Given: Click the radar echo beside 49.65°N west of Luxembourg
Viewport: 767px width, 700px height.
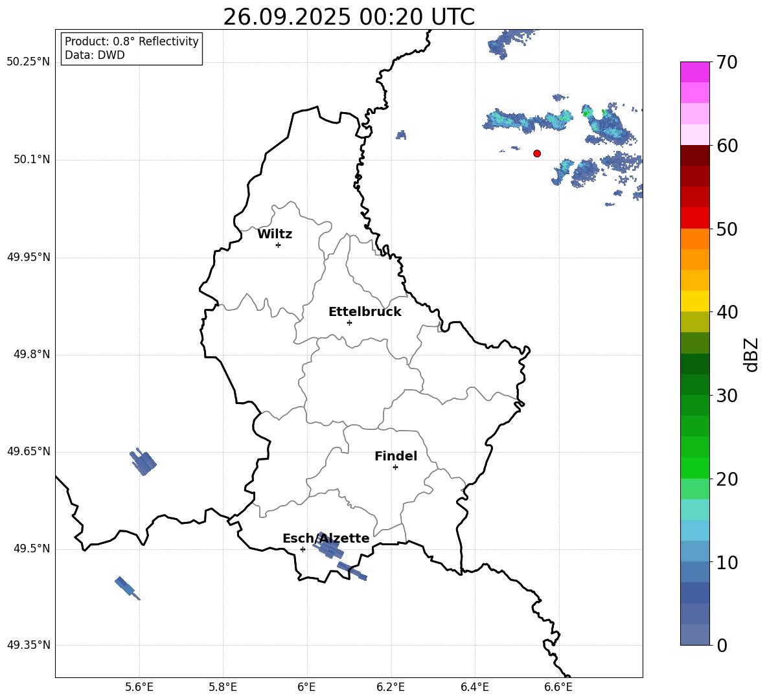Looking at the screenshot, I should click(143, 462).
